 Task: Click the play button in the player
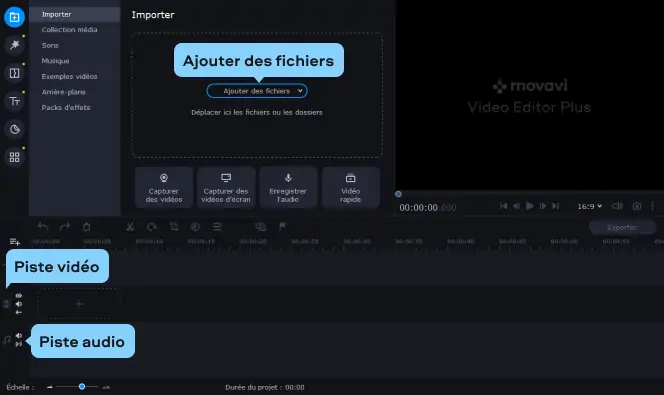tap(529, 206)
